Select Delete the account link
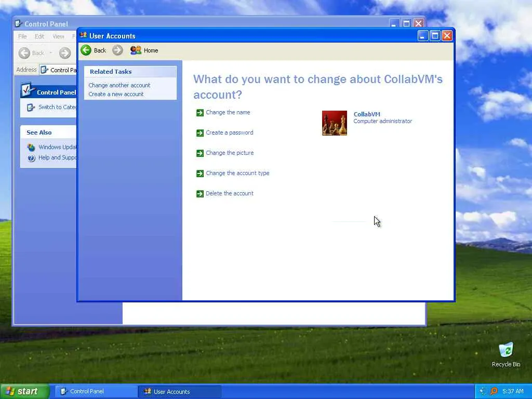532x399 pixels. point(230,193)
